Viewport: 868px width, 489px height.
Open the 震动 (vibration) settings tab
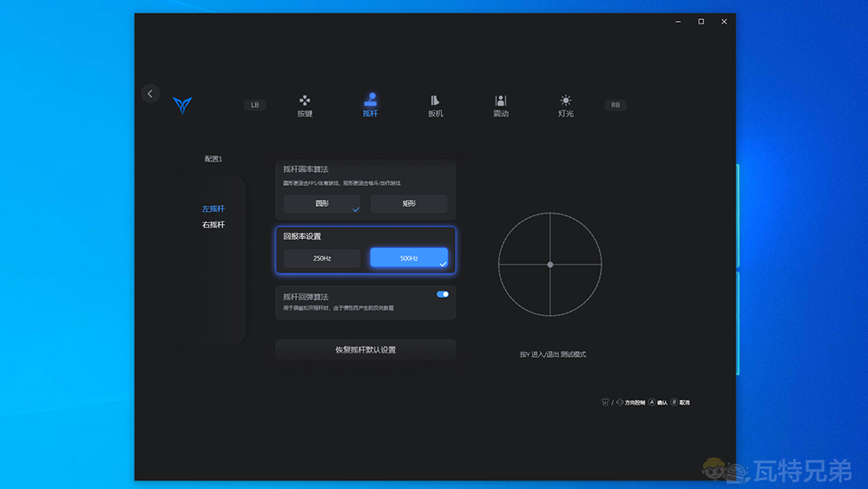click(501, 106)
